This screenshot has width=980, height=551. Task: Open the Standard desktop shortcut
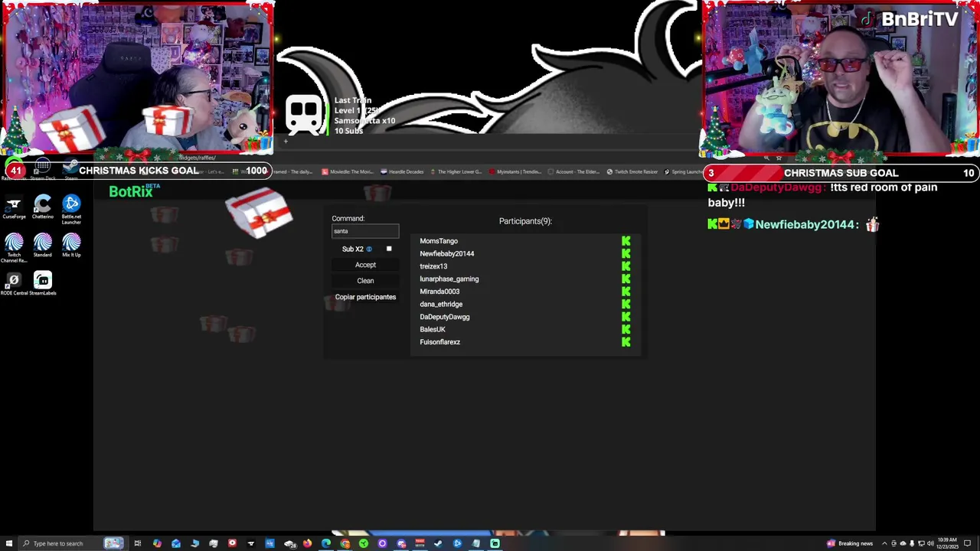point(43,245)
